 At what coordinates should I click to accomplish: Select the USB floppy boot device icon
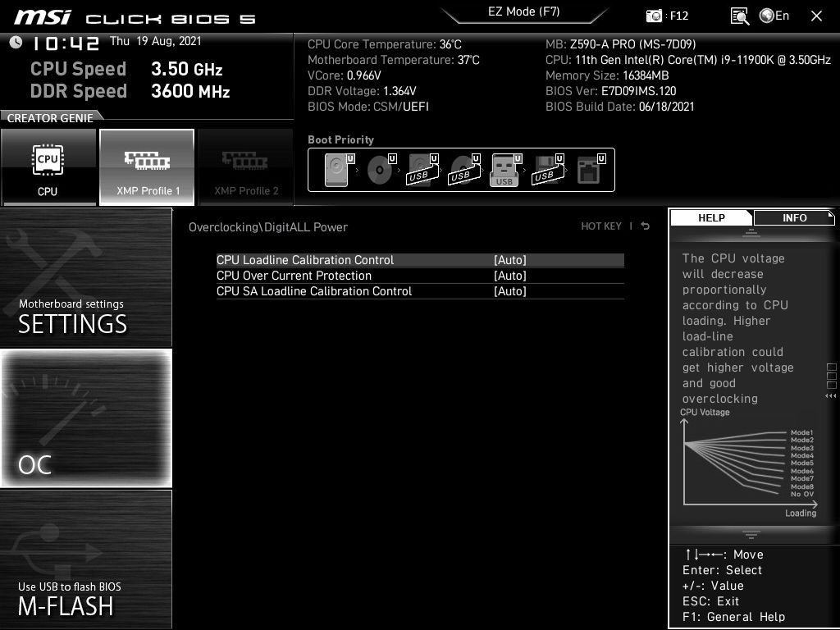pyautogui.click(x=547, y=170)
